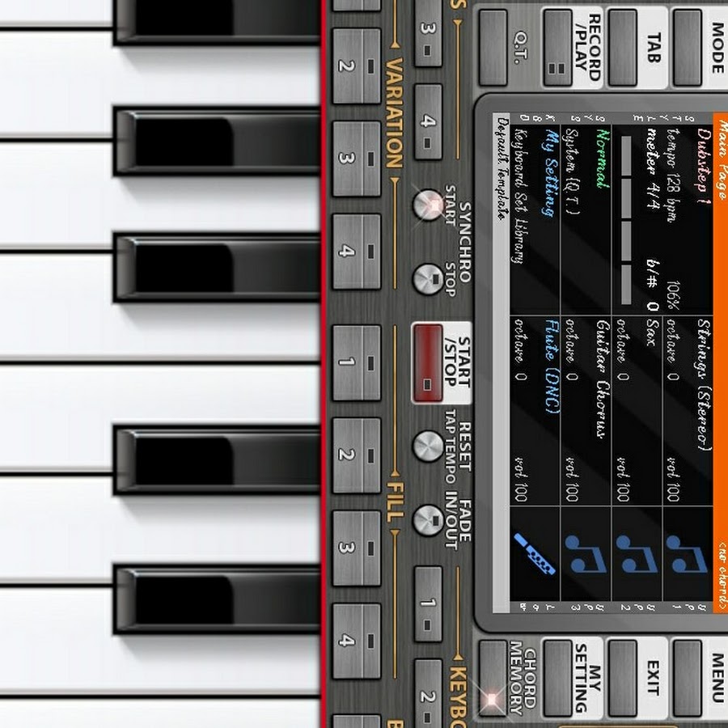Tap the Guitar Chorus music-note icon
The width and height of the screenshot is (728, 728).
(586, 555)
